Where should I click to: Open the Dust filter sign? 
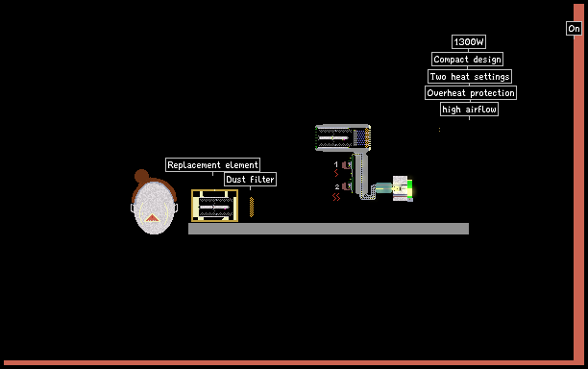[250, 180]
